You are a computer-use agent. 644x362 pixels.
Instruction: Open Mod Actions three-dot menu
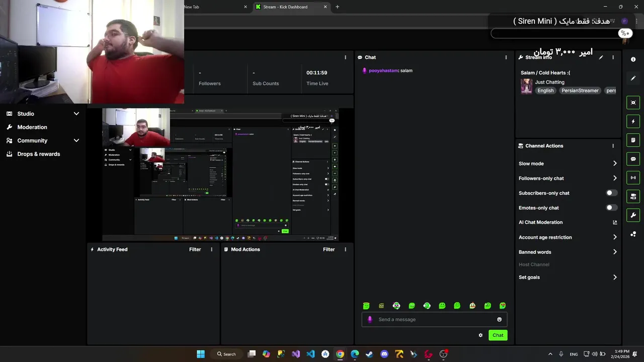click(345, 249)
